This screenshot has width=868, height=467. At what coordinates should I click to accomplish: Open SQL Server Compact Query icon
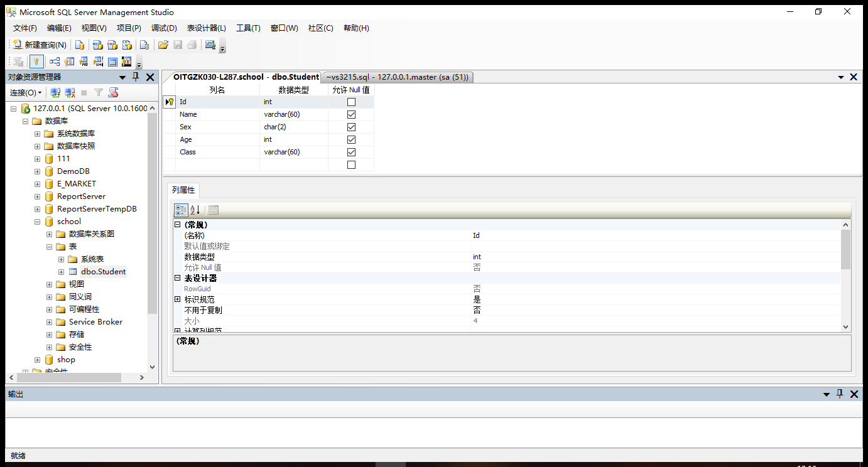click(x=144, y=45)
